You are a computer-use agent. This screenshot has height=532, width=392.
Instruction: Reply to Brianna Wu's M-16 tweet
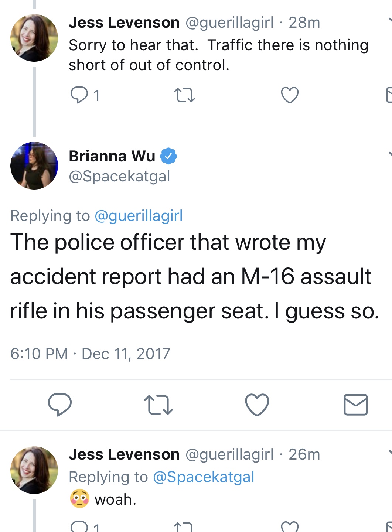[x=60, y=405]
